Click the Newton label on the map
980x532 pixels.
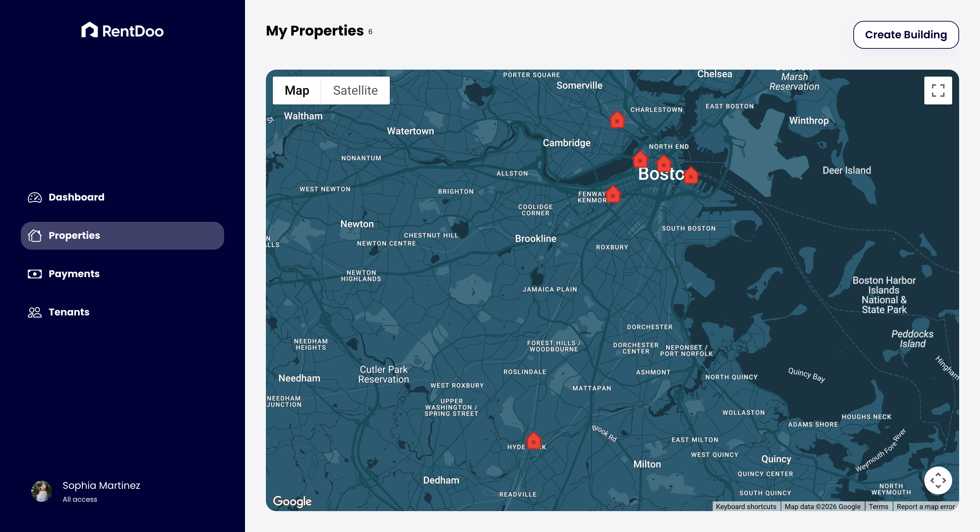[357, 224]
